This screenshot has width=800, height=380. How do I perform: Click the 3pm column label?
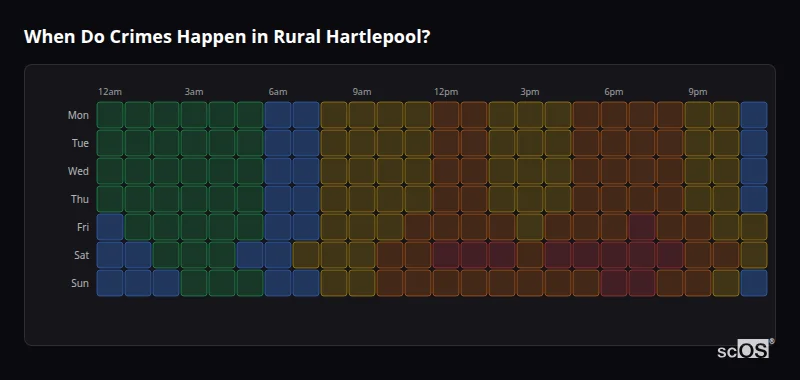click(x=530, y=92)
